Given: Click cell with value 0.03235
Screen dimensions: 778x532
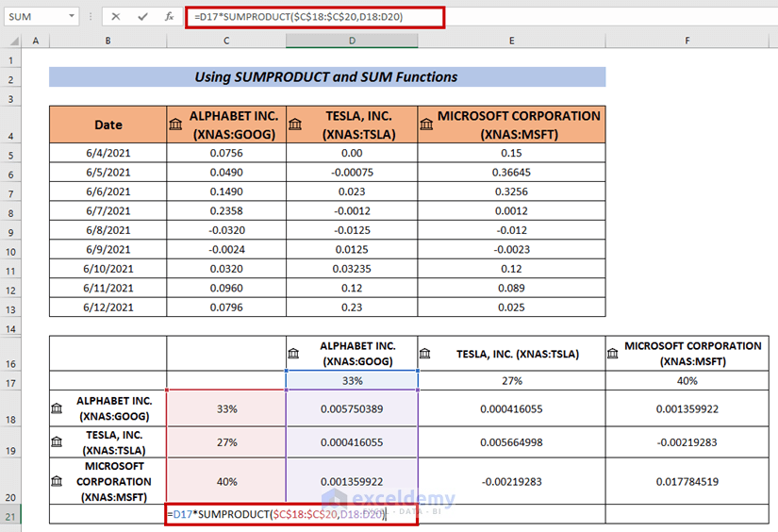Looking at the screenshot, I should pos(352,269).
